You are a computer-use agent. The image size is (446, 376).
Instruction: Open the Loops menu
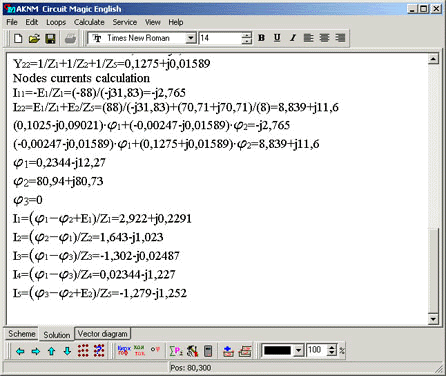(x=56, y=22)
